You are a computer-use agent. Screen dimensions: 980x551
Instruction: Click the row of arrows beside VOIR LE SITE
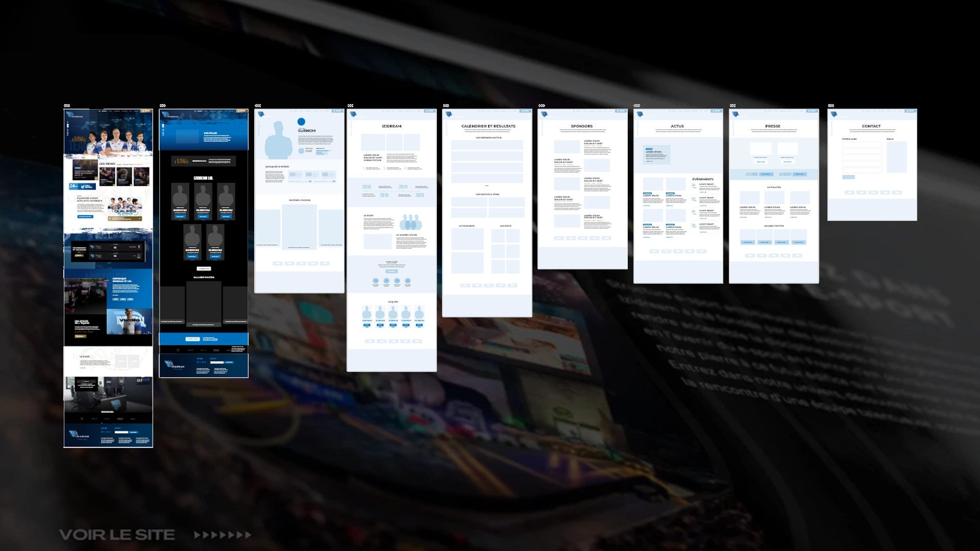223,535
